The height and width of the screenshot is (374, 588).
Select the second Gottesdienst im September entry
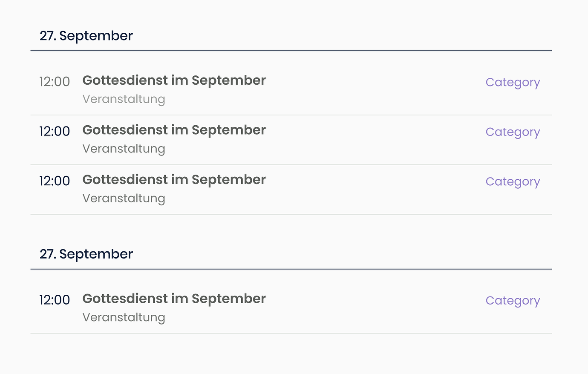(x=174, y=130)
